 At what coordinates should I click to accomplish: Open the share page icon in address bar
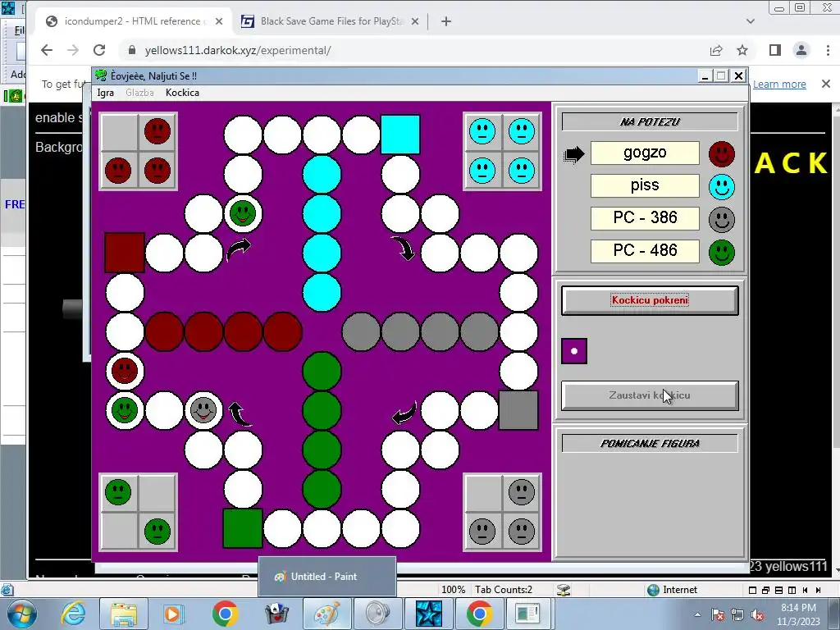(715, 50)
